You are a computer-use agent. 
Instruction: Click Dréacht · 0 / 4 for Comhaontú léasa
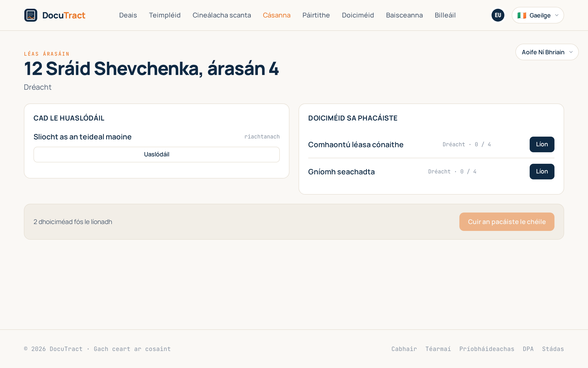466,144
